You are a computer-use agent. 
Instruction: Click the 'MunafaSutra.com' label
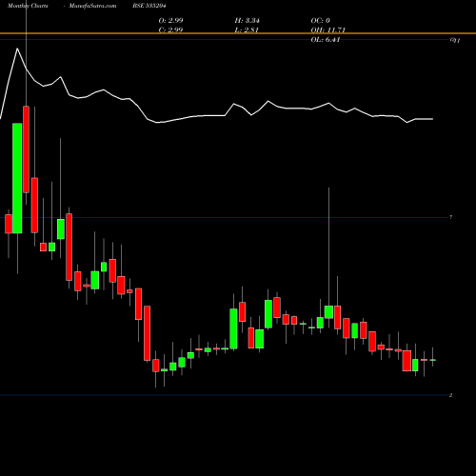point(92,6)
